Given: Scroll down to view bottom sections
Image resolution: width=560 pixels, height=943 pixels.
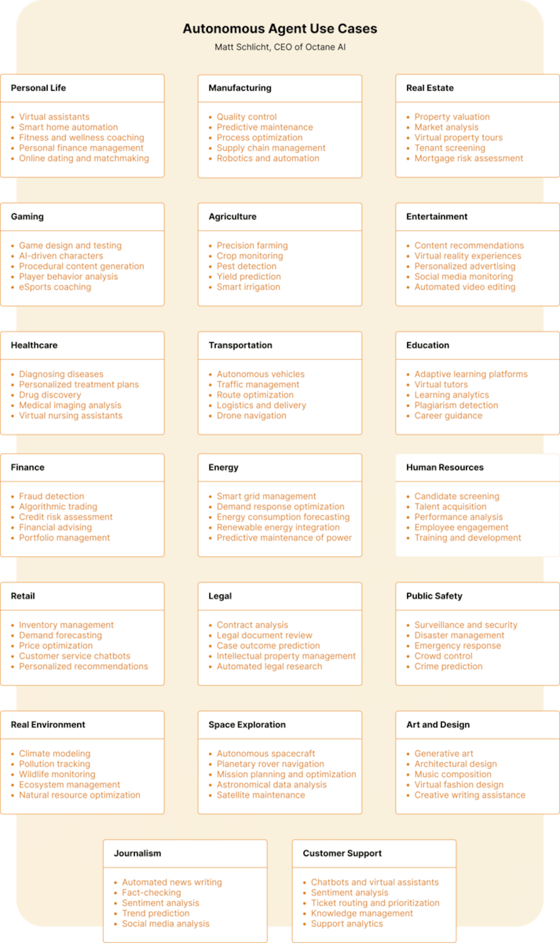Looking at the screenshot, I should pos(280,867).
